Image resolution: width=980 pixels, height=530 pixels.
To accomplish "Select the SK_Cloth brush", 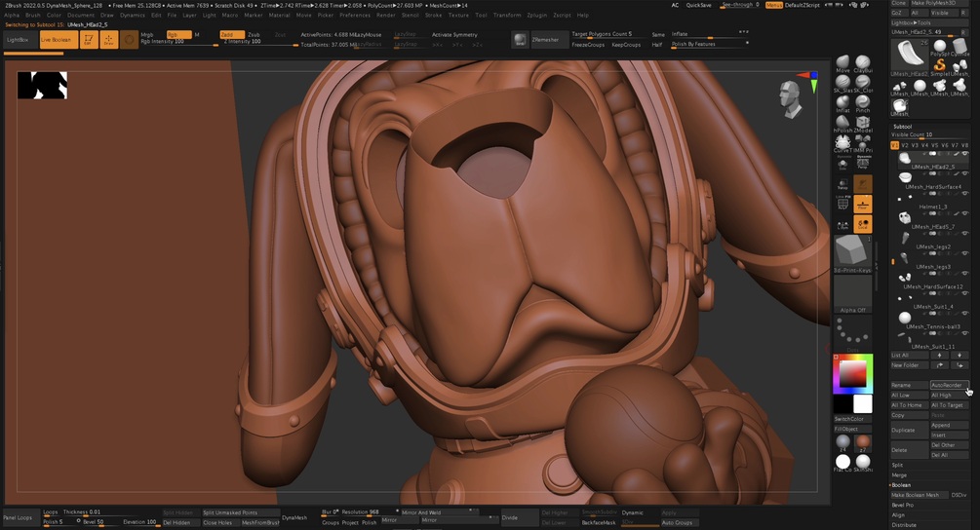I will (x=863, y=85).
